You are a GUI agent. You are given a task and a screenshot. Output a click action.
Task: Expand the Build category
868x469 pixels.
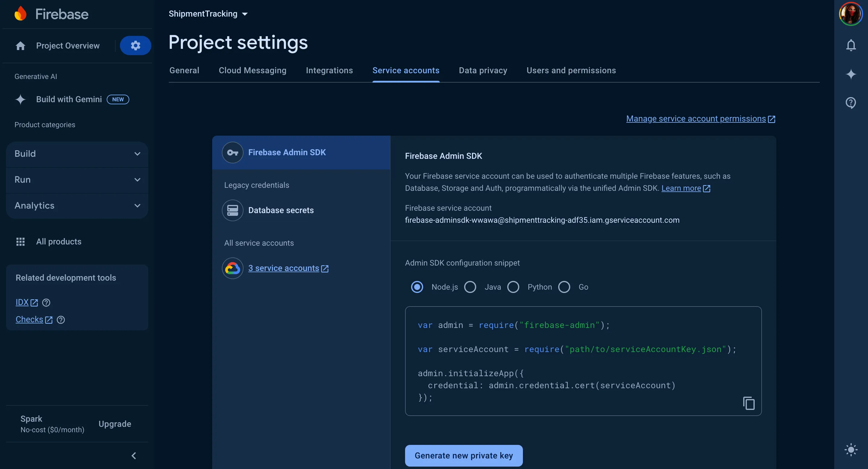pos(77,154)
